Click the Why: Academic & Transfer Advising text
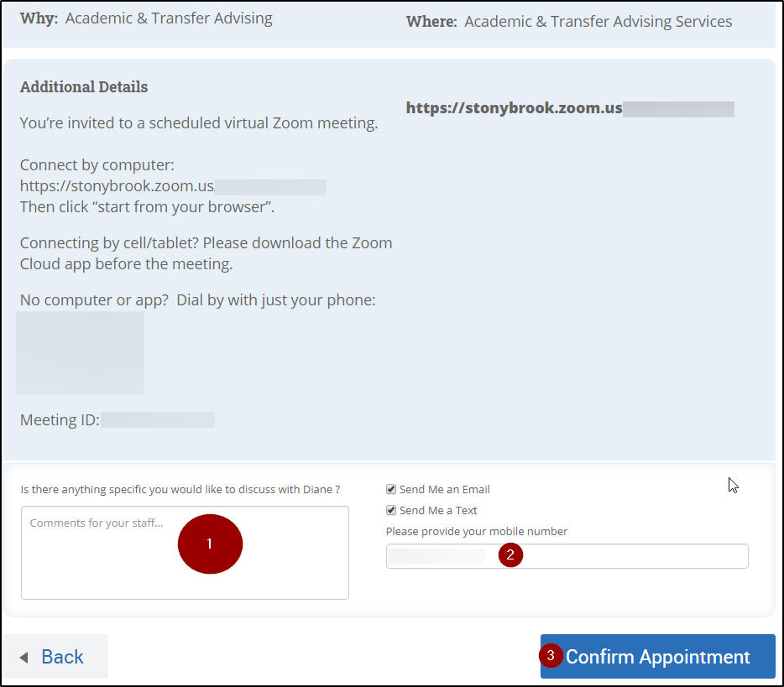This screenshot has width=784, height=687. point(146,18)
